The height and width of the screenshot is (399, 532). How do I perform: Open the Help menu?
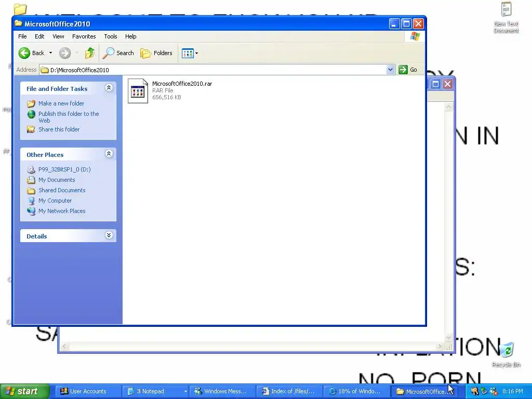[130, 36]
